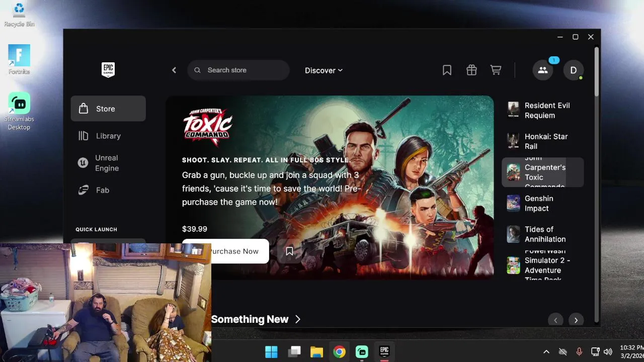Screen dimensions: 644x362
Task: Select Store in the sidebar
Action: [x=108, y=109]
